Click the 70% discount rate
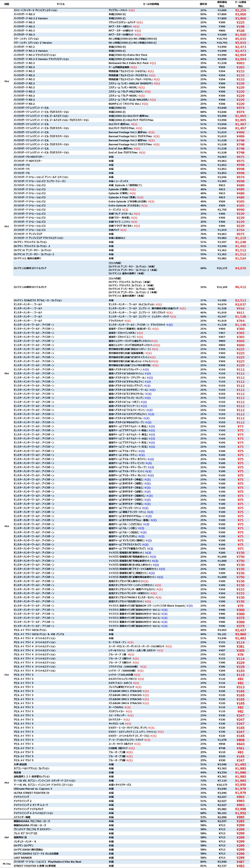 [x=203, y=259]
